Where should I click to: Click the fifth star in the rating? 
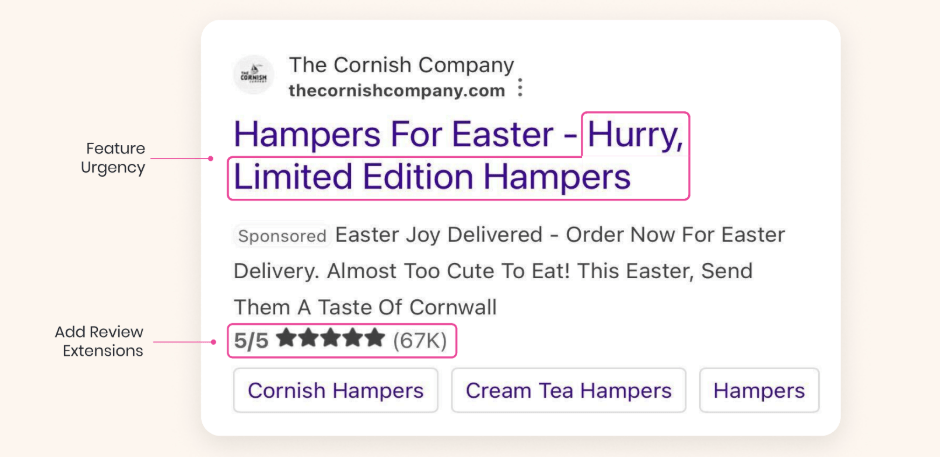375,339
